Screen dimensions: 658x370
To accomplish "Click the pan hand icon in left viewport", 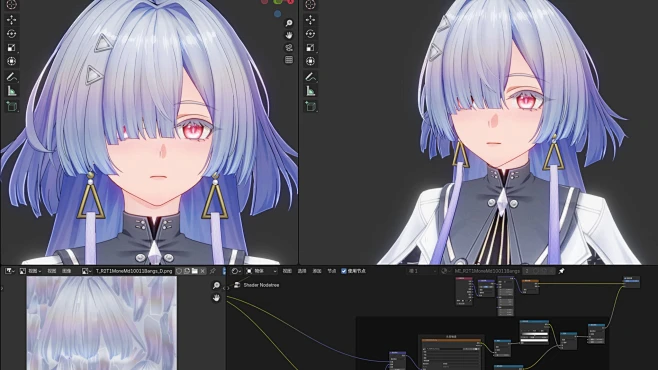I will (289, 35).
